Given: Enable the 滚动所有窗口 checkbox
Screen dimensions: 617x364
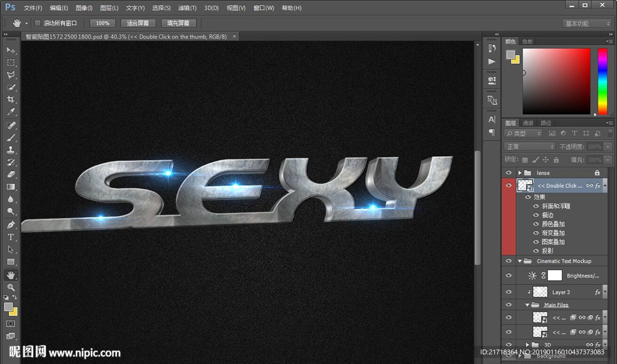Looking at the screenshot, I should point(37,24).
